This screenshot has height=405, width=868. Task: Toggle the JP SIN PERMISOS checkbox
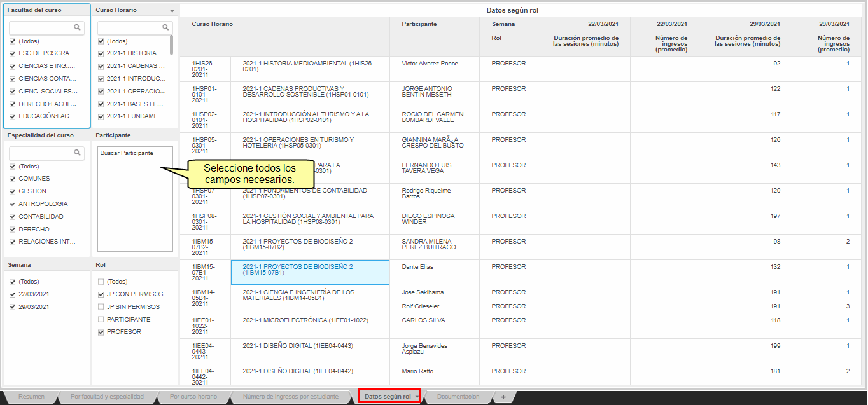[x=101, y=306]
